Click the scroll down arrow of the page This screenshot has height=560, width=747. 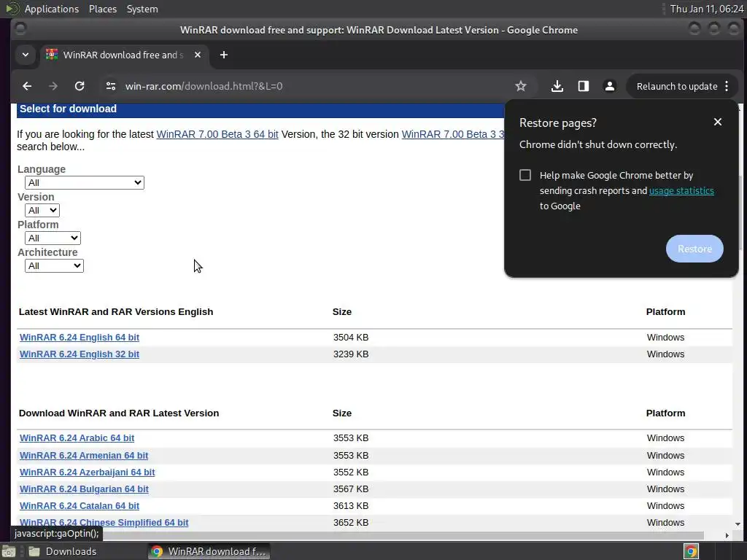pos(738,524)
